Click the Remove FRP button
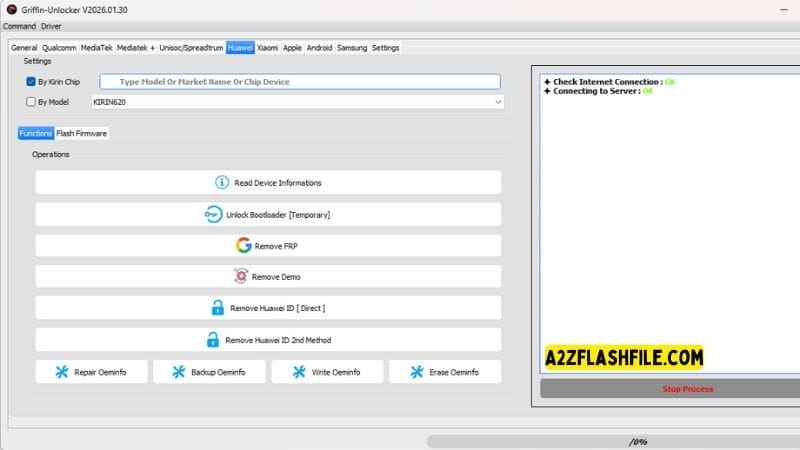Screen dimensions: 800x450 point(268,245)
